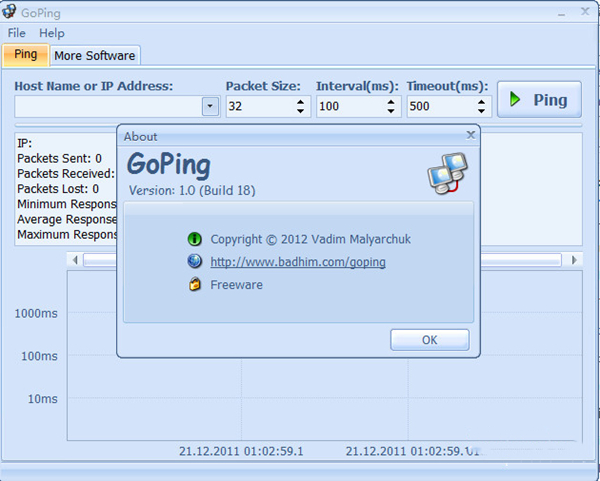
Task: Expand the Host Name dropdown arrow
Action: [210, 106]
